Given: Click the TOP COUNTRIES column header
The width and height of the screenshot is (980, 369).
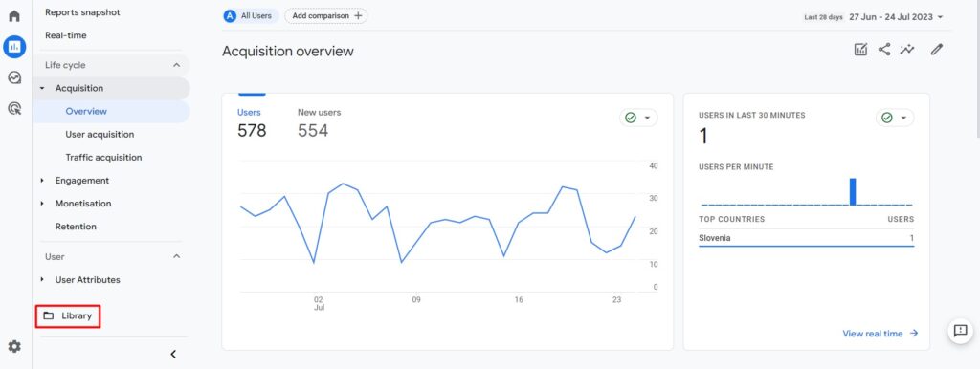Looking at the screenshot, I should click(731, 219).
